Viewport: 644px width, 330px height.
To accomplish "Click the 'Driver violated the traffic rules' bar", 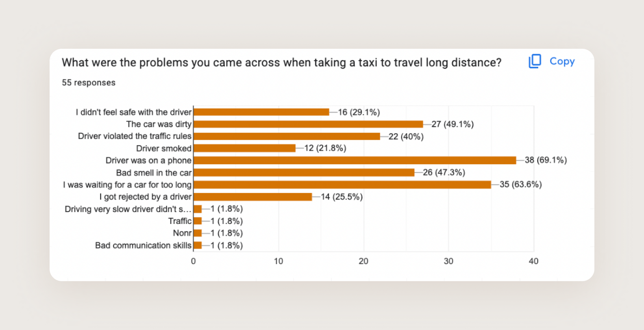I will [x=287, y=137].
